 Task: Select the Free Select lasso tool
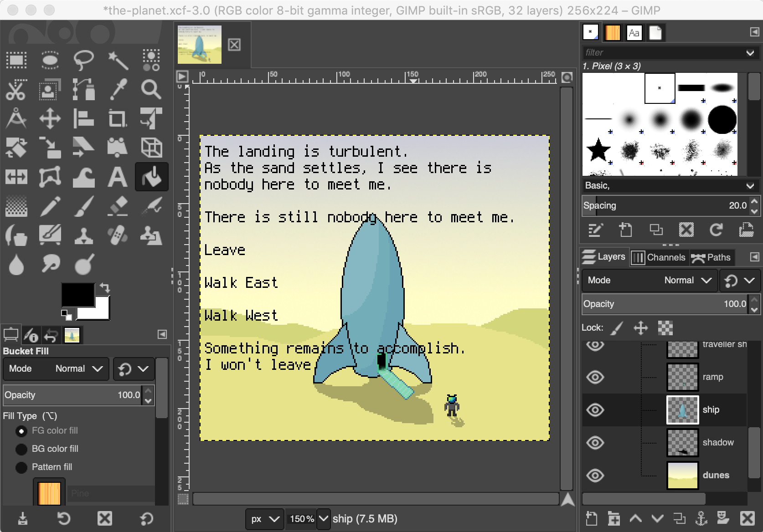pos(84,60)
